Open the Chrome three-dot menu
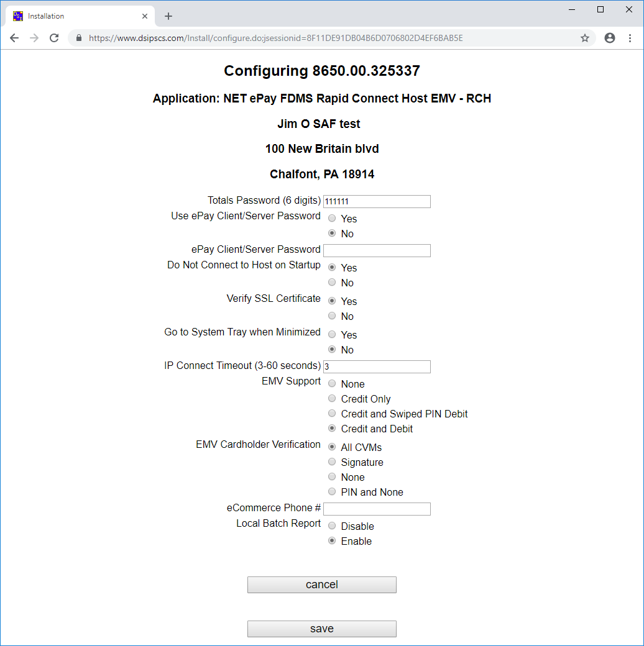The height and width of the screenshot is (646, 644). tap(630, 37)
